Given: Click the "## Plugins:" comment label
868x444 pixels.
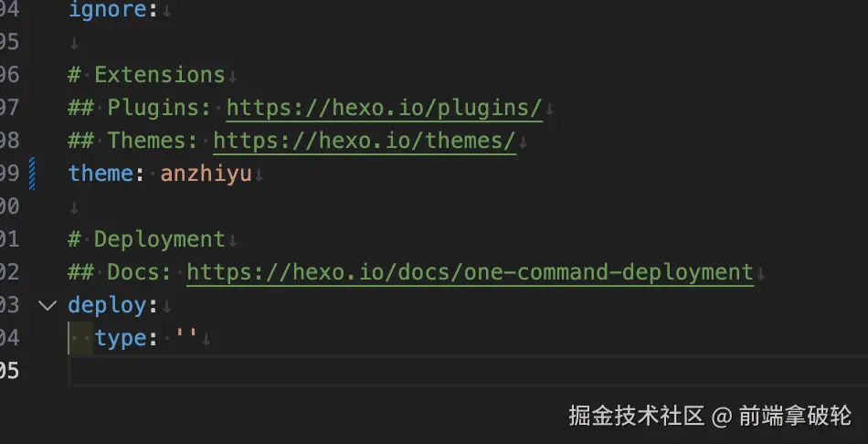Looking at the screenshot, I should coord(140,108).
